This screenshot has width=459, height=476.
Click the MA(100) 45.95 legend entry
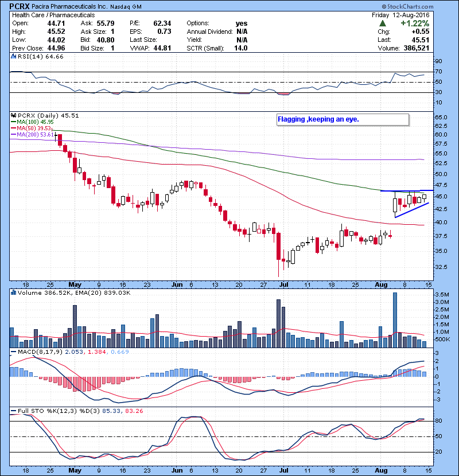pyautogui.click(x=33, y=122)
